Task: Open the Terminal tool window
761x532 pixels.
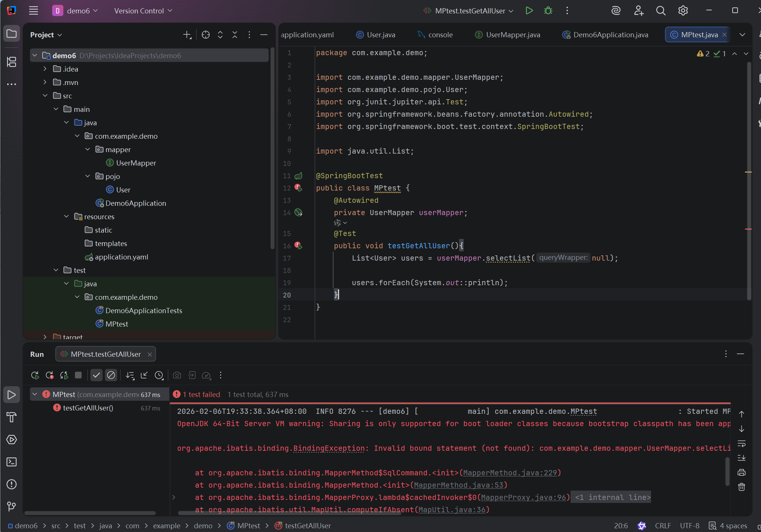Action: [12, 462]
